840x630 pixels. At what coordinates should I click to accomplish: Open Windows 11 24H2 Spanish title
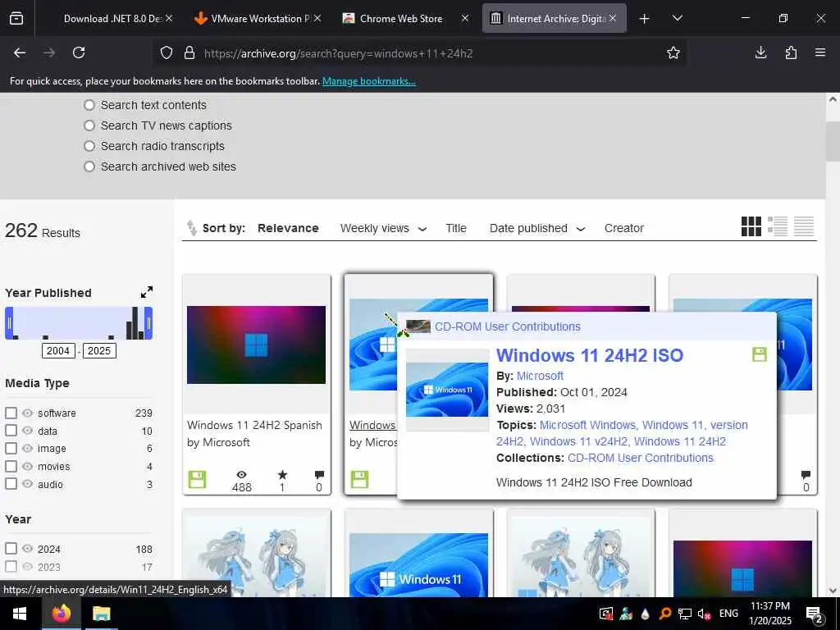254,426
